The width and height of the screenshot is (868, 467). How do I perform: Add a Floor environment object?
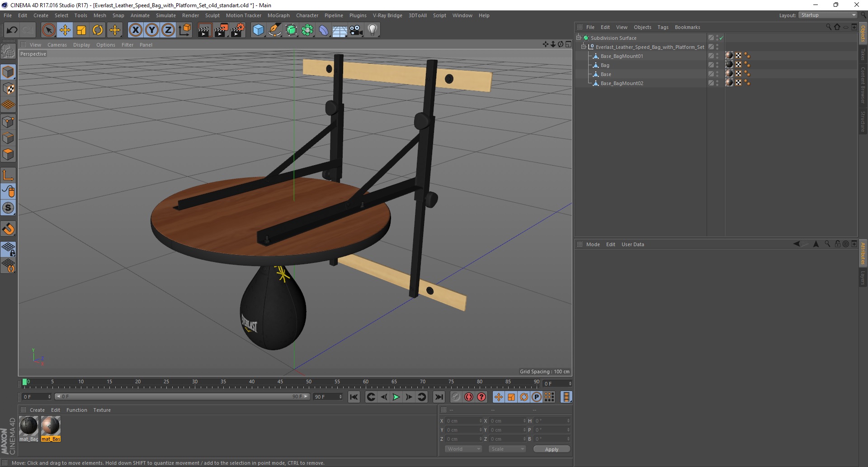pyautogui.click(x=340, y=30)
